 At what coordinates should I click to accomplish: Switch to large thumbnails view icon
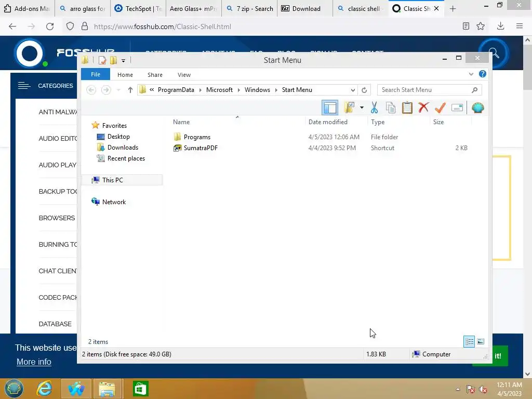pyautogui.click(x=481, y=342)
